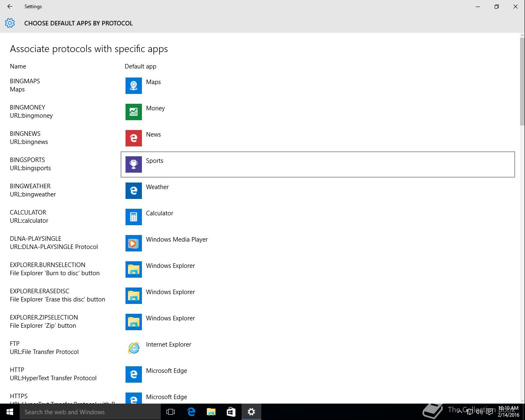Open Task View from the taskbar
This screenshot has height=420, width=525.
tap(171, 412)
